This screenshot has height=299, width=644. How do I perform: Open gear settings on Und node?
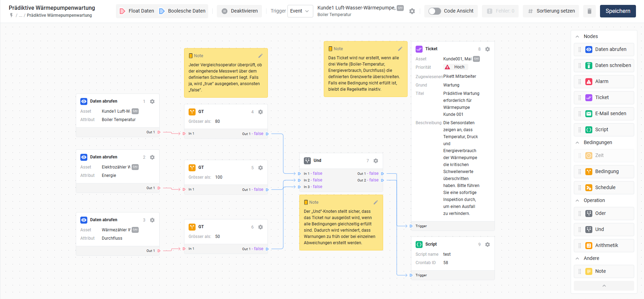point(376,161)
